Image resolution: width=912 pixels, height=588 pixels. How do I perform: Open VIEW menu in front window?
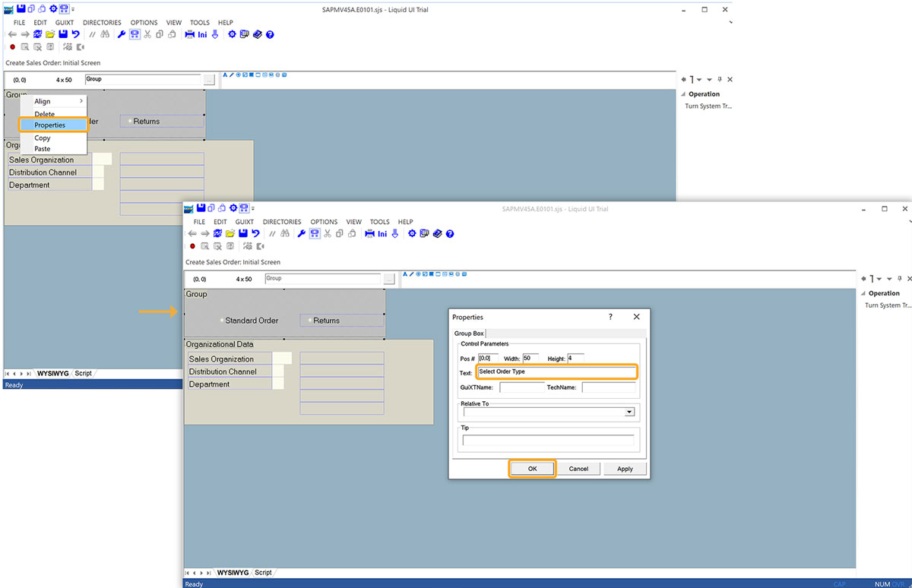click(354, 222)
